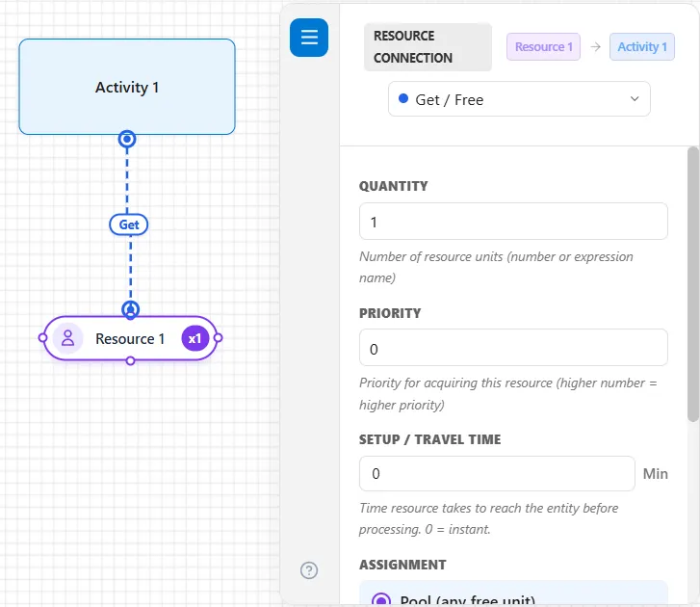
Task: Select the Get label on the connection
Action: [129, 224]
